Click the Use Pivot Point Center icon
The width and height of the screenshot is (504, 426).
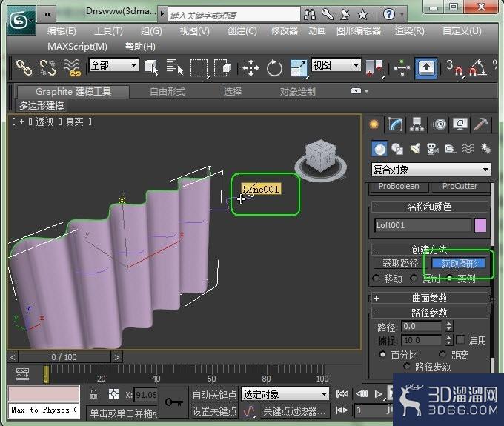pos(374,68)
